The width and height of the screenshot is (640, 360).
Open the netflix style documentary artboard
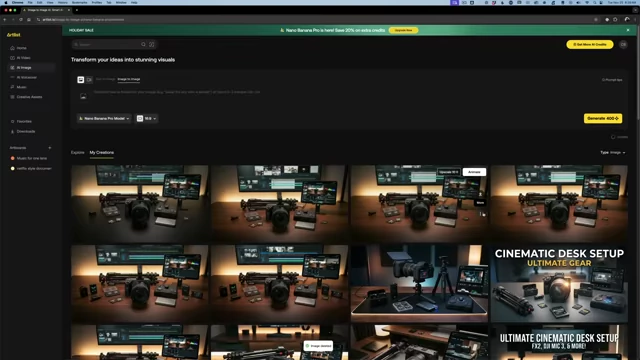coord(31,168)
